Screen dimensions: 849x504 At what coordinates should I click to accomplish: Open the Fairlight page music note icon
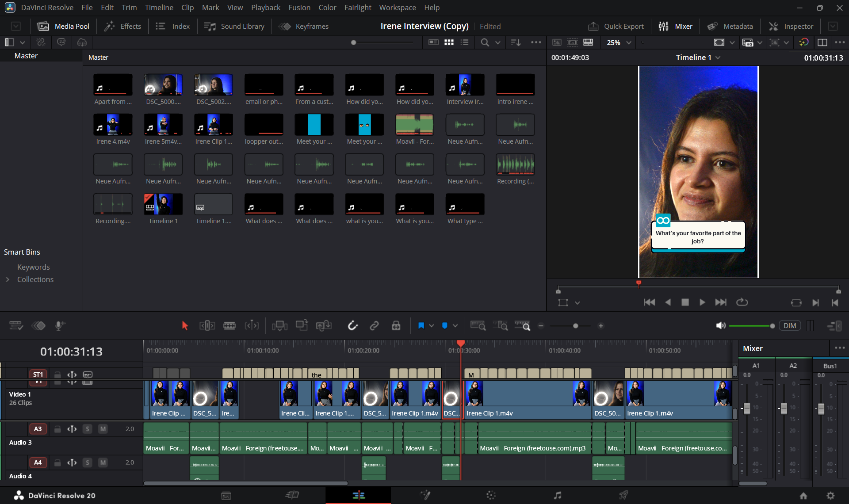pyautogui.click(x=558, y=495)
